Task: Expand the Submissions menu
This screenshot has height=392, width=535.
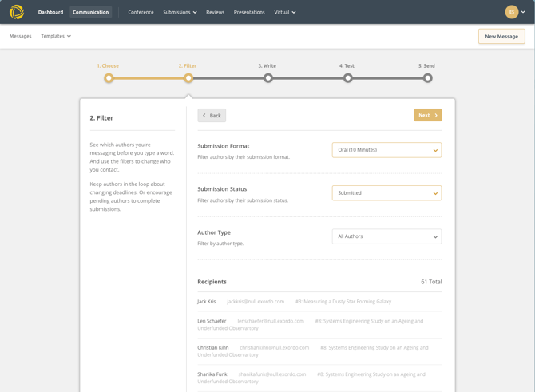Action: [180, 12]
